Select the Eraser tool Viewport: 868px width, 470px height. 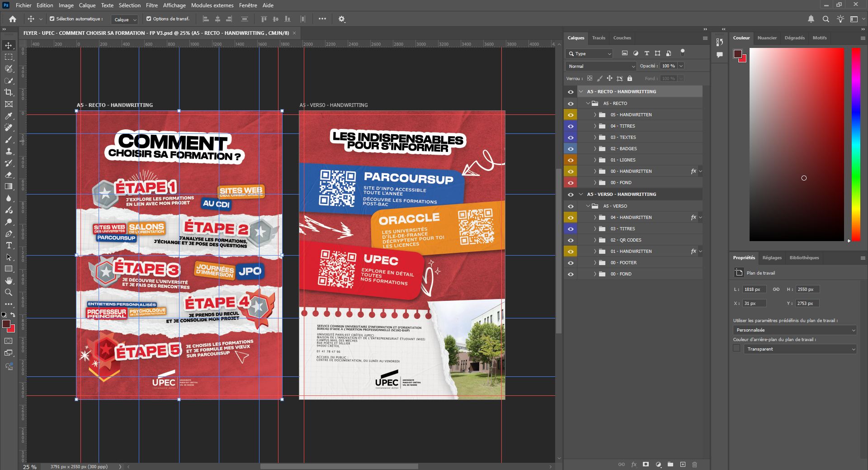pos(9,175)
